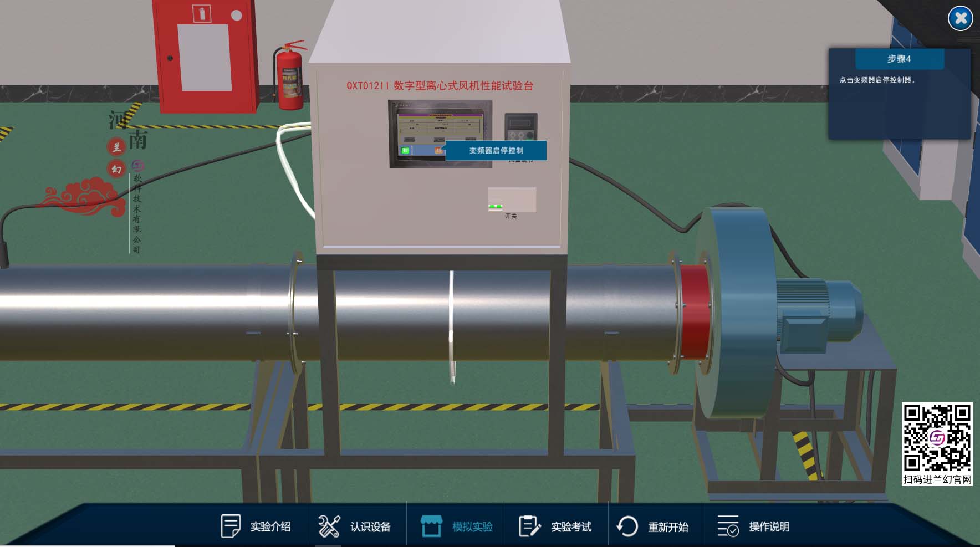
Task: Click the frequency inverter keypad unit
Action: click(x=520, y=127)
